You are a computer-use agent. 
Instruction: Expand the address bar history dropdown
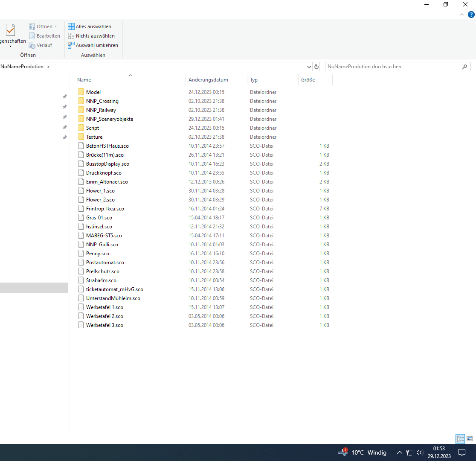[309, 67]
